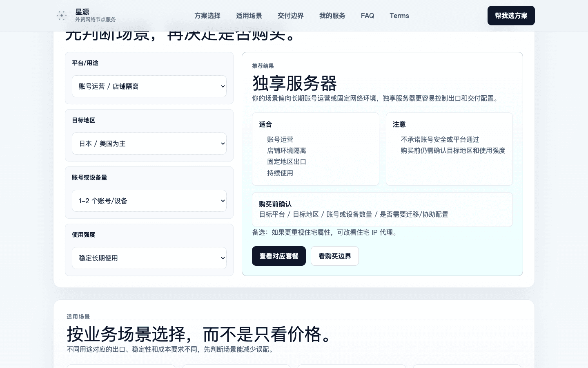Click the 看购买边界 button
Screen dimensions: 588x368
click(x=335, y=256)
